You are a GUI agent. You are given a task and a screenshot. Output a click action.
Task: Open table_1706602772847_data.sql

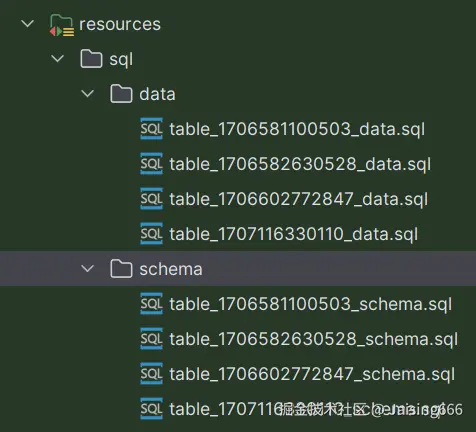pos(299,199)
